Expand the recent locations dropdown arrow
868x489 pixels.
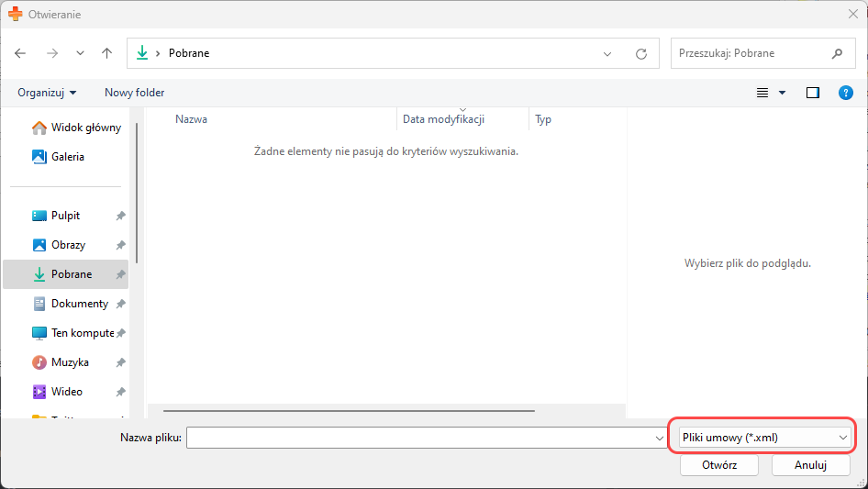click(x=80, y=53)
